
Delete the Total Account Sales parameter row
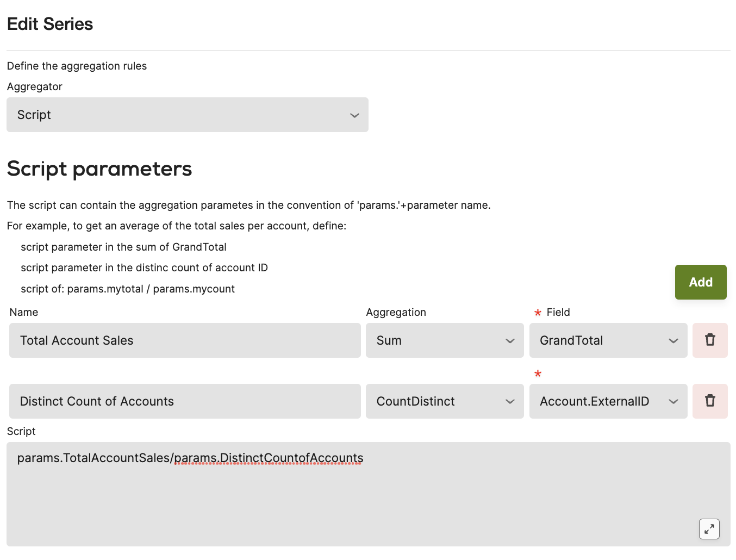tap(710, 340)
